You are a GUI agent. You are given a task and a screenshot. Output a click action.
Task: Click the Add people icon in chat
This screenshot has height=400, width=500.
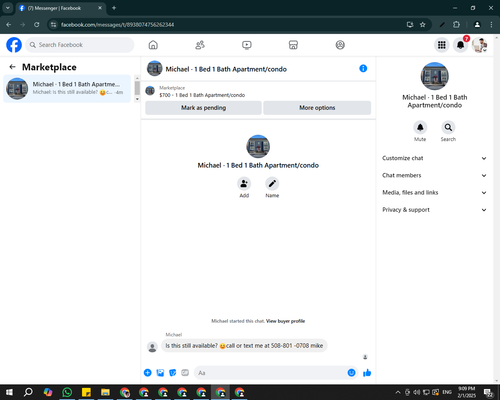tap(244, 184)
